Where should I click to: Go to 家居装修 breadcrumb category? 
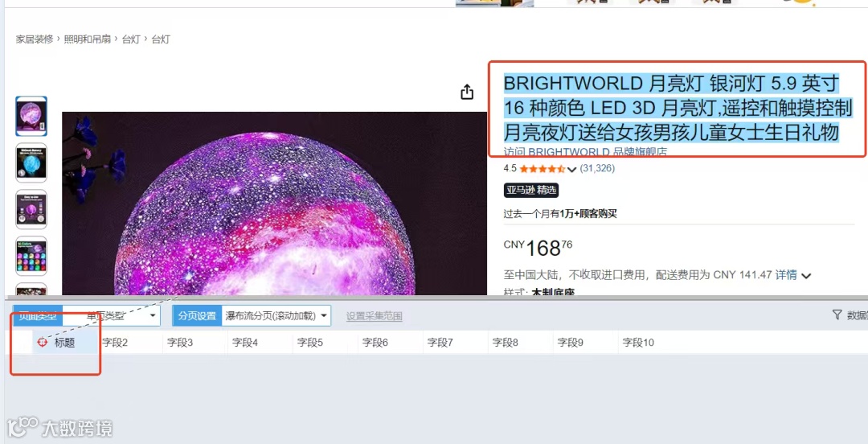35,39
